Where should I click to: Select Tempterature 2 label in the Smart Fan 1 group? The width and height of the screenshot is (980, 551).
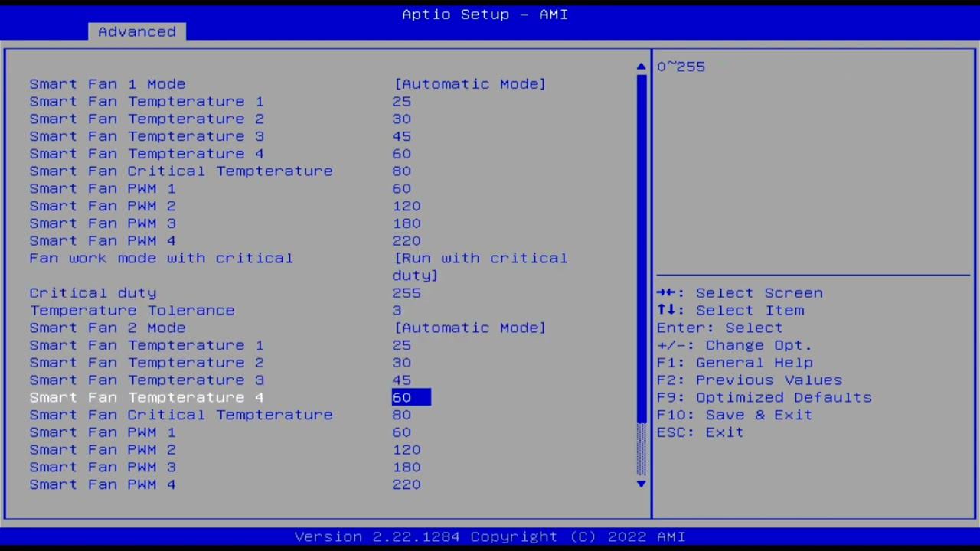146,119
